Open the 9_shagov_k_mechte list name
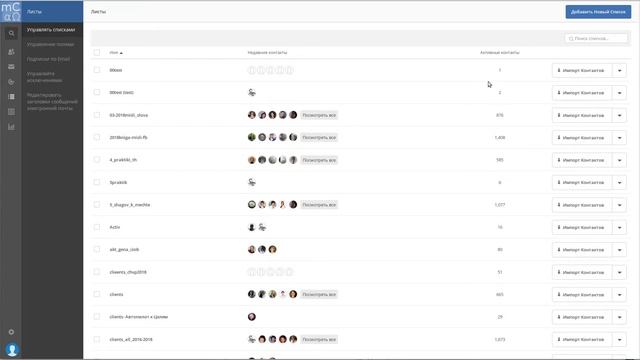 pyautogui.click(x=129, y=205)
